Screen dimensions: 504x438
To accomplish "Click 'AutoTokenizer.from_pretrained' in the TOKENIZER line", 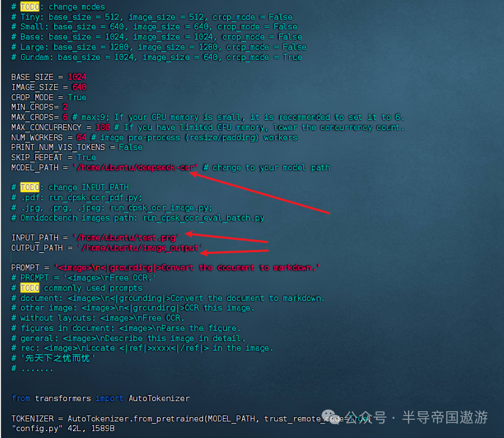I will click(x=136, y=419).
